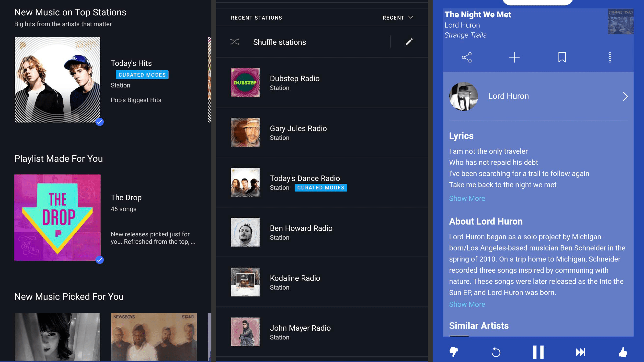Skip to the next track
Viewport: 644px width, 362px height.
pyautogui.click(x=580, y=352)
